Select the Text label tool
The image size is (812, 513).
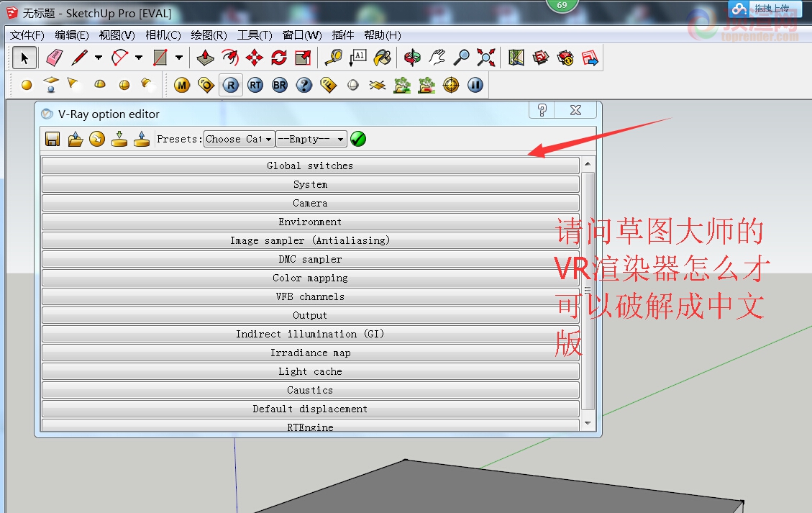358,58
